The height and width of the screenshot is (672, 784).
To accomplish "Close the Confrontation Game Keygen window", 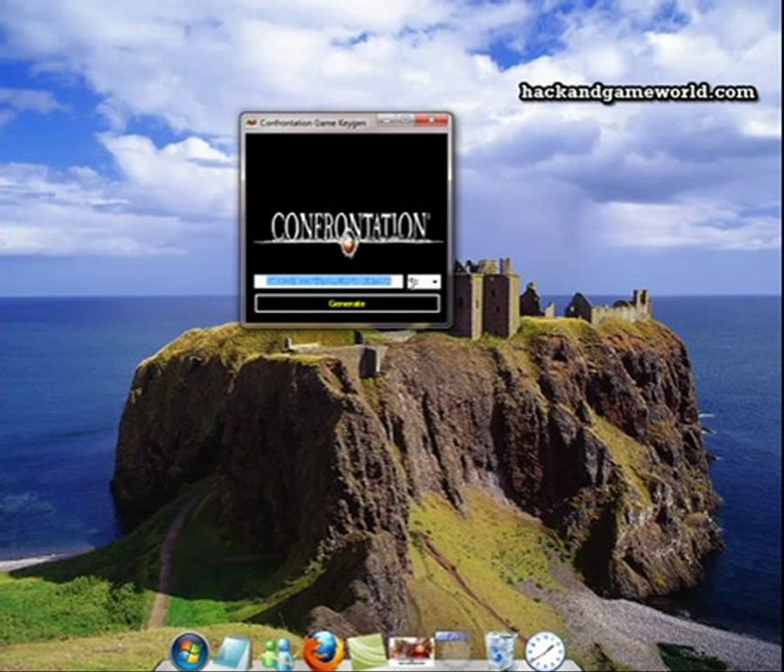I will tap(432, 120).
